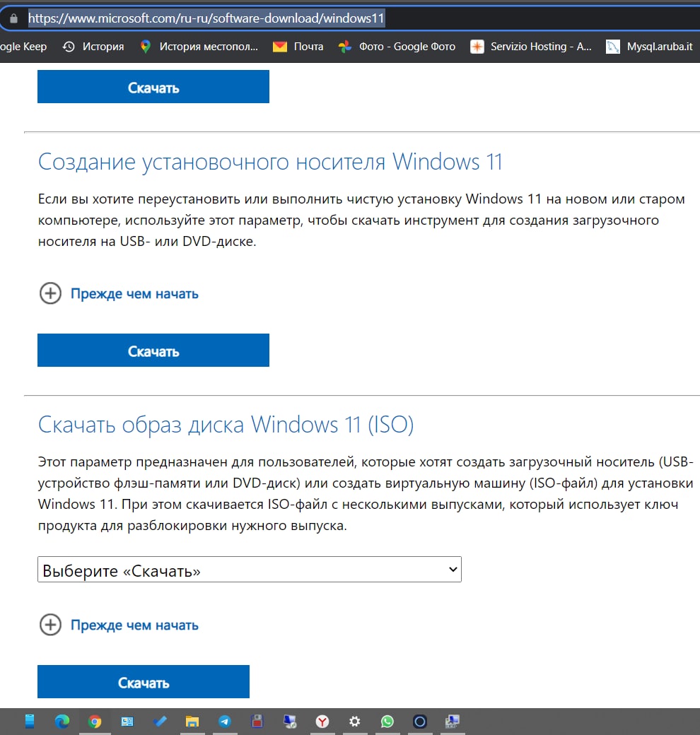The width and height of the screenshot is (700, 735).
Task: Click the Google Maps pin bookmark icon
Action: coord(146,47)
